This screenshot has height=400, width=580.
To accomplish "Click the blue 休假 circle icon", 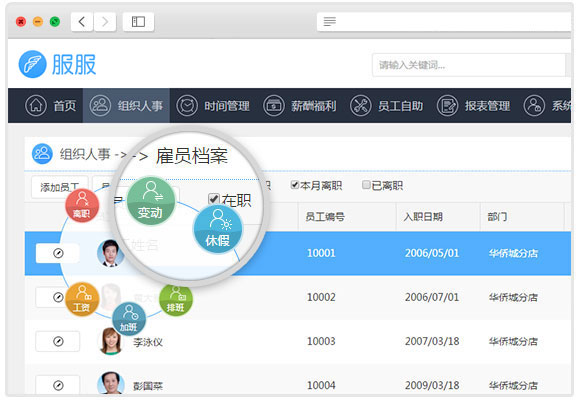I will click(x=218, y=229).
